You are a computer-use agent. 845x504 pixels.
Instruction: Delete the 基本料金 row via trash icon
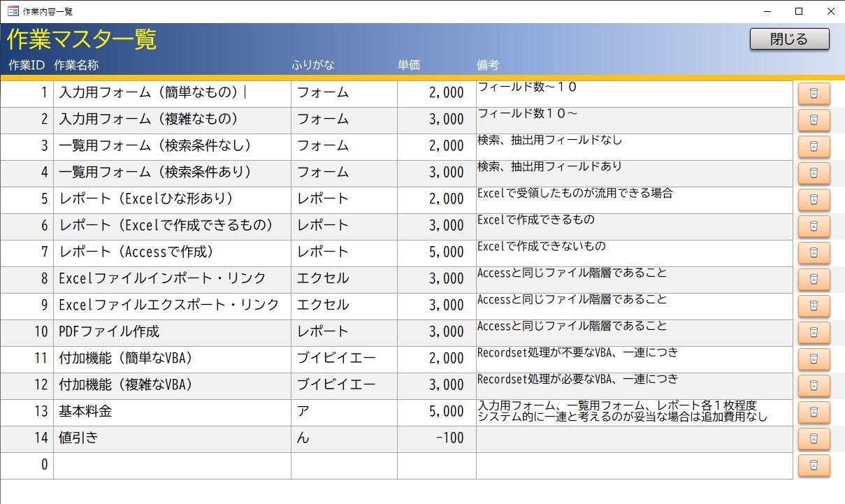[814, 412]
